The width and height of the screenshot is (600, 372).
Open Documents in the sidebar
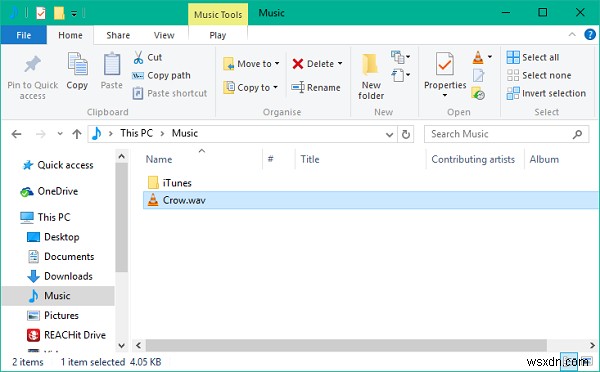click(61, 256)
